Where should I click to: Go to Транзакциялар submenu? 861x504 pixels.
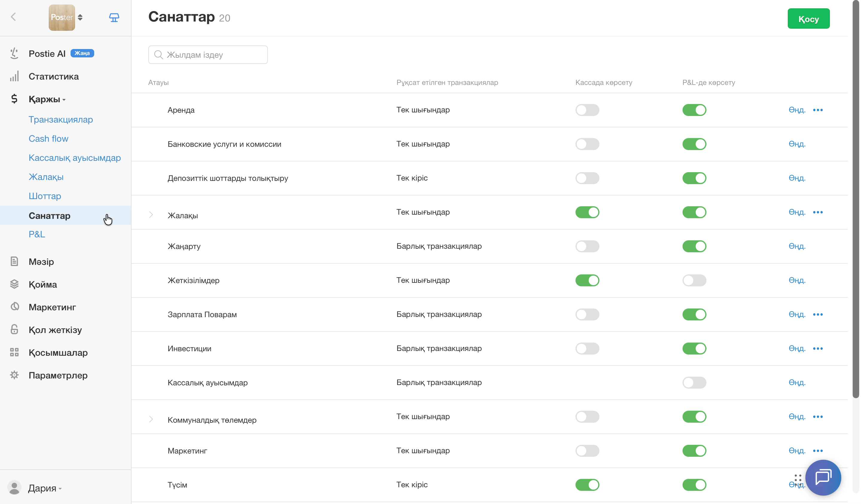[61, 120]
